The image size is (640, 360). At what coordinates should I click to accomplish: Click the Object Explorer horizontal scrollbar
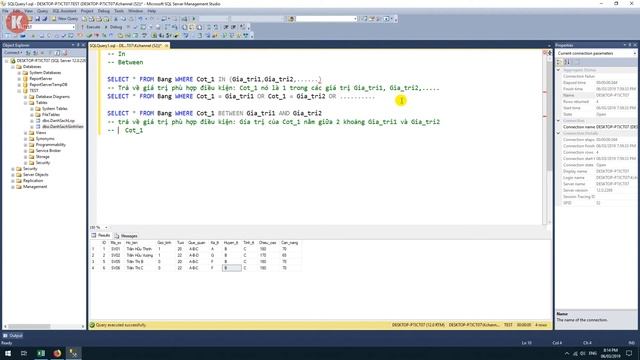[30, 327]
